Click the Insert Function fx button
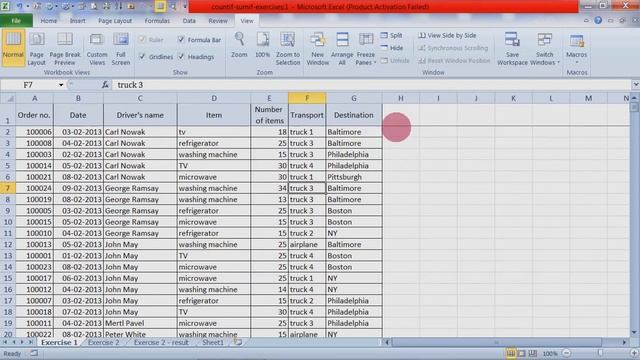 point(105,85)
